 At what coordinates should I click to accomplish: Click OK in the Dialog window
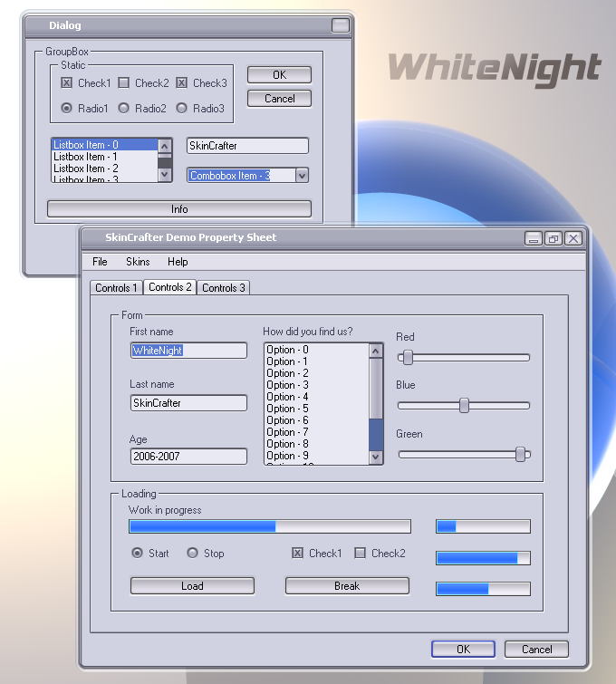[279, 74]
